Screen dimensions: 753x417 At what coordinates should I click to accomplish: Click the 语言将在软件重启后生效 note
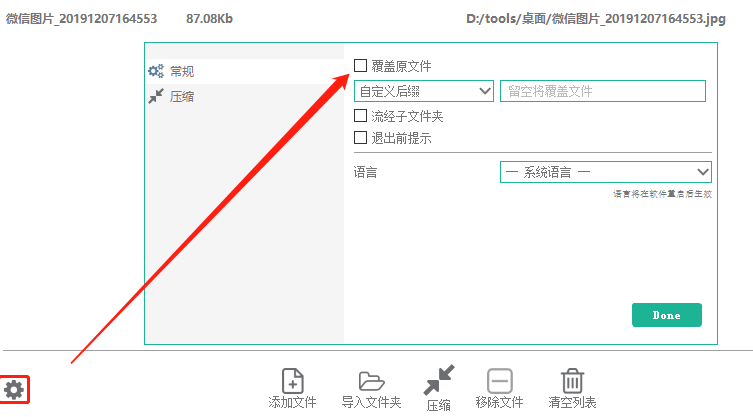[662, 194]
